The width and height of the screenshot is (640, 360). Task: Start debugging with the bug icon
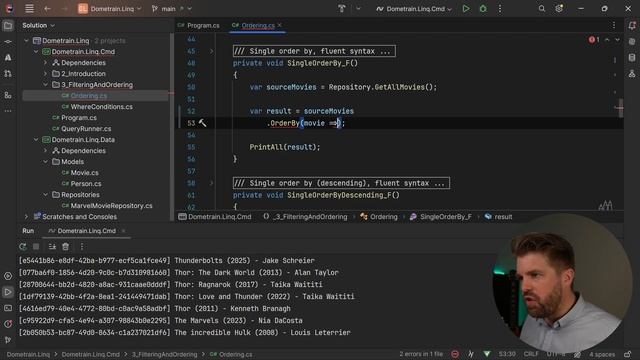click(x=483, y=9)
